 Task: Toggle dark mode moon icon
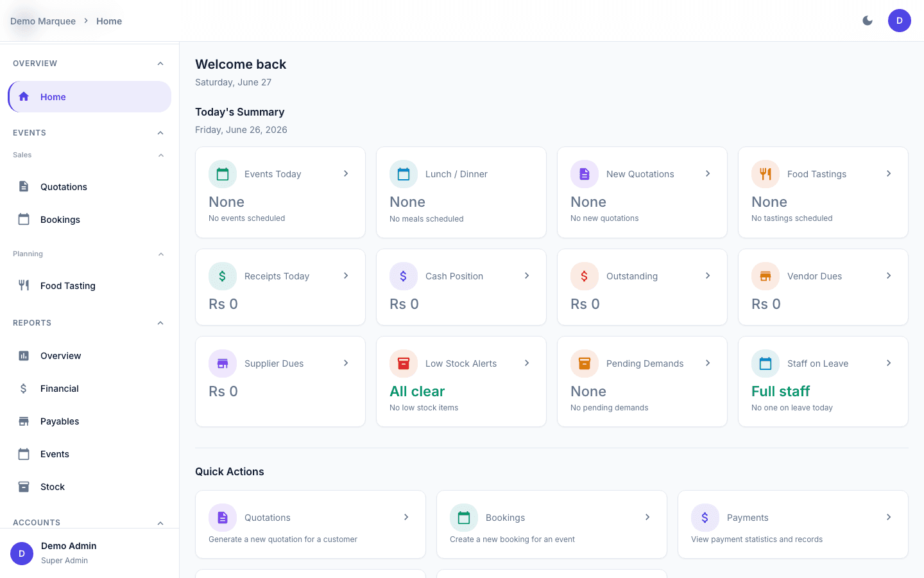pyautogui.click(x=868, y=21)
